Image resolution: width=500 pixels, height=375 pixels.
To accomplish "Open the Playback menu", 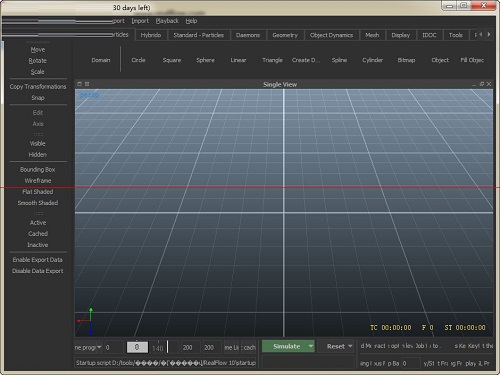I will (x=167, y=21).
